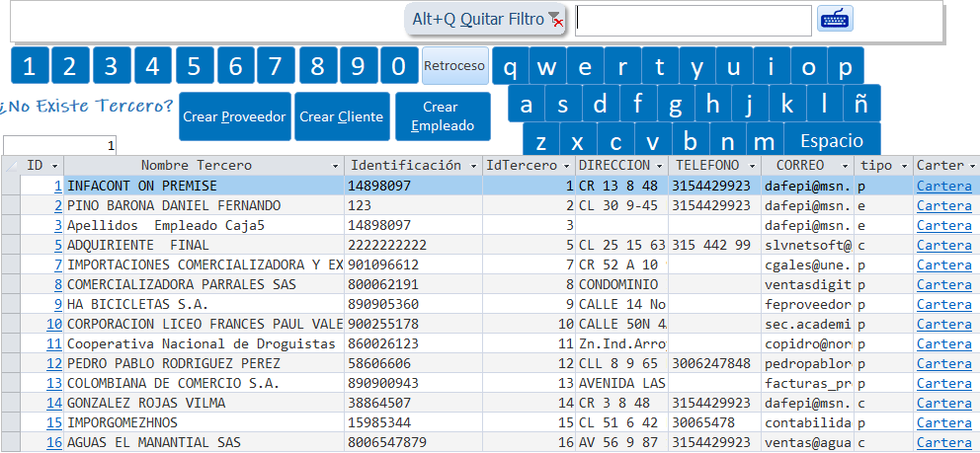Click address cell CLL 8 9 65
Viewport: 980px width, 453px height.
[621, 363]
